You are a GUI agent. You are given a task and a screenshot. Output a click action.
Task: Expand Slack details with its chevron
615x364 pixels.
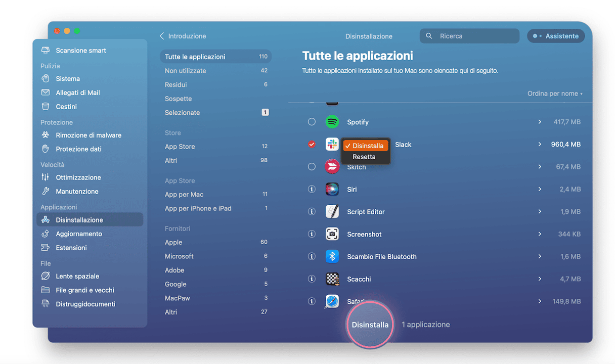540,145
